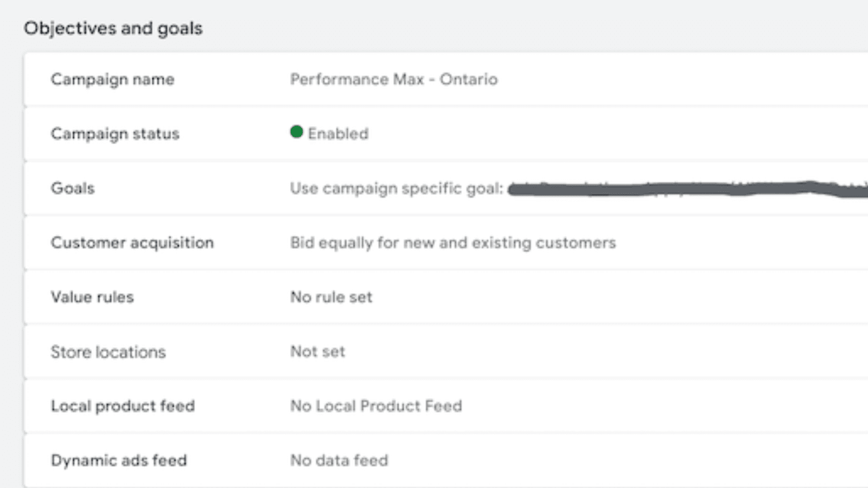
Task: Click the 'Not set' store locations value
Action: [318, 351]
